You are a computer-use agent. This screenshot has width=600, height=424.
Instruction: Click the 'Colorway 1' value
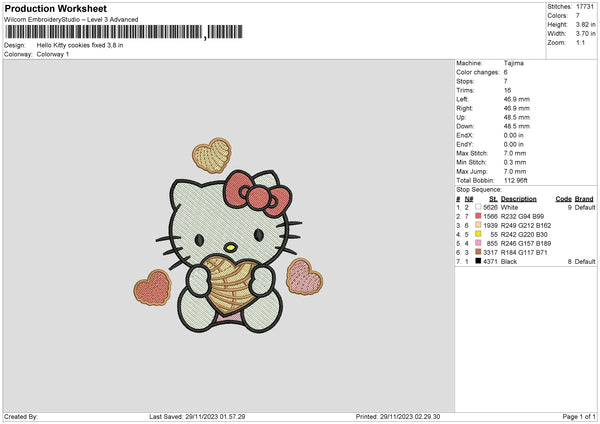(x=53, y=54)
